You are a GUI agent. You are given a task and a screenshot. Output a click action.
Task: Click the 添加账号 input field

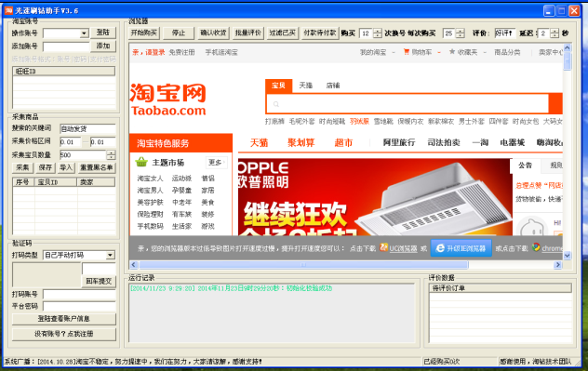click(66, 46)
